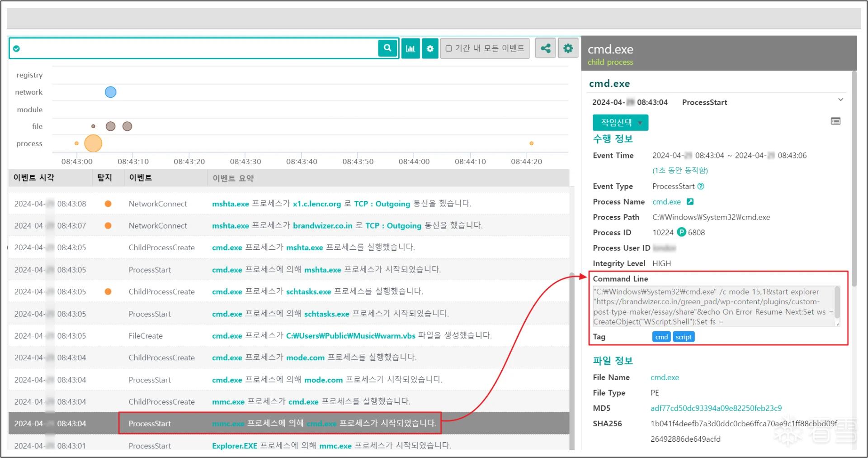Click the green P parent process icon
The width and height of the screenshot is (868, 458).
681,232
